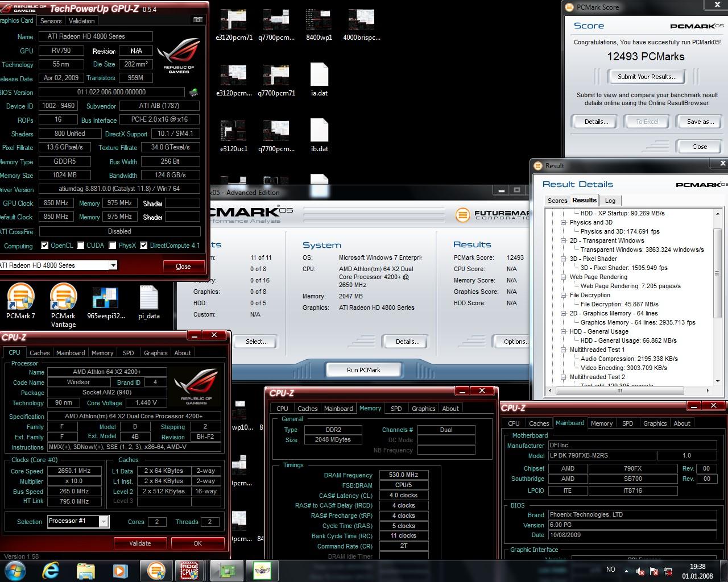Image resolution: width=728 pixels, height=582 pixels.
Task: Open Windows Media Player from taskbar
Action: point(119,570)
